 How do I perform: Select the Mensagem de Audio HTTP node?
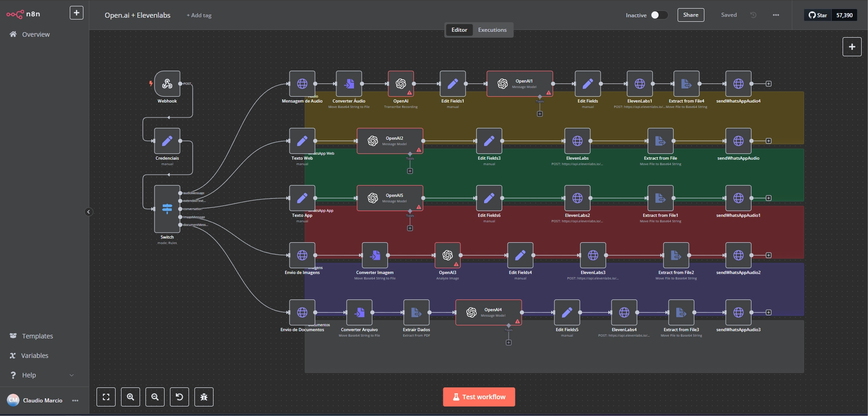pyautogui.click(x=302, y=83)
